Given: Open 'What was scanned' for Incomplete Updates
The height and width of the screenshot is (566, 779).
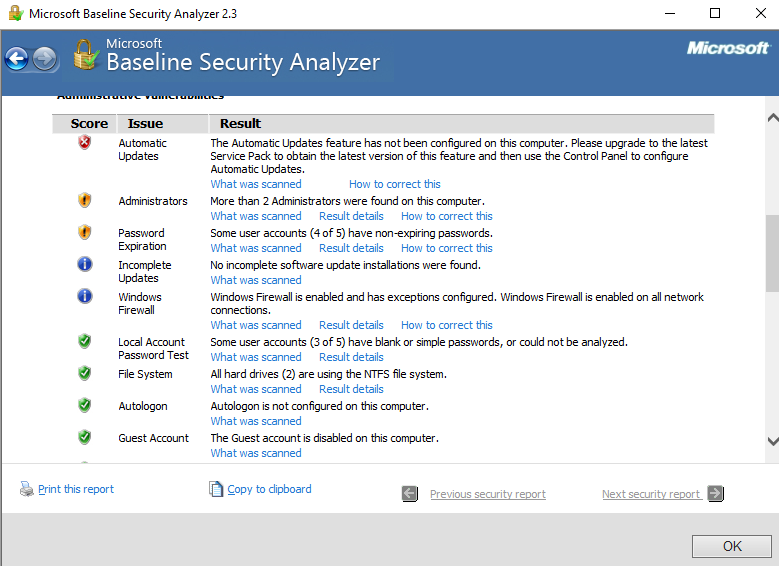Looking at the screenshot, I should [x=256, y=280].
